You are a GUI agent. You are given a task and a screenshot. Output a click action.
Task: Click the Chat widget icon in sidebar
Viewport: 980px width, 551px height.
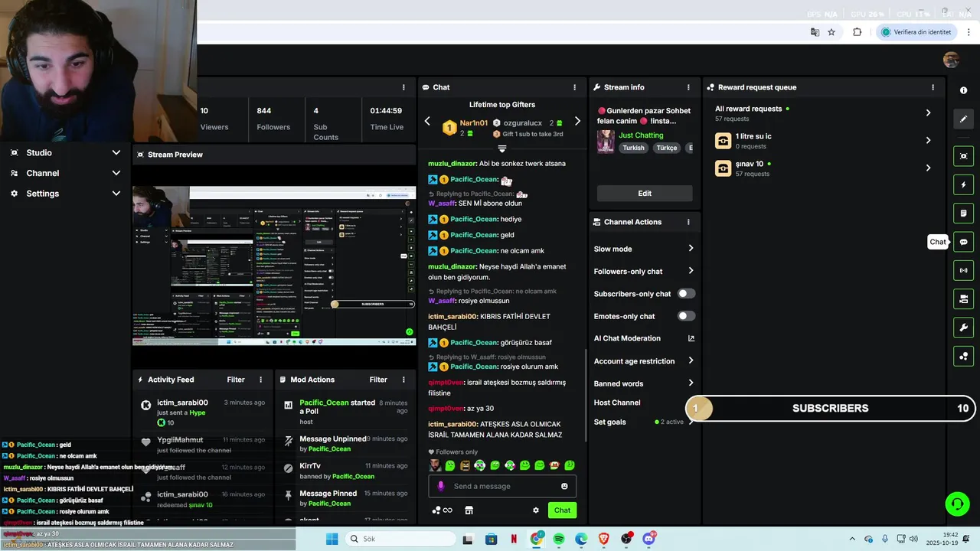tap(963, 242)
